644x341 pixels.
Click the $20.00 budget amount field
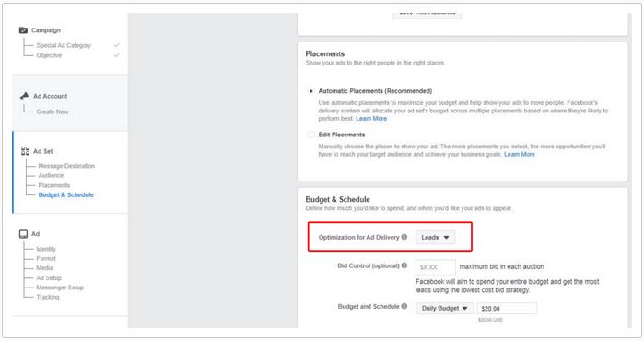[507, 308]
